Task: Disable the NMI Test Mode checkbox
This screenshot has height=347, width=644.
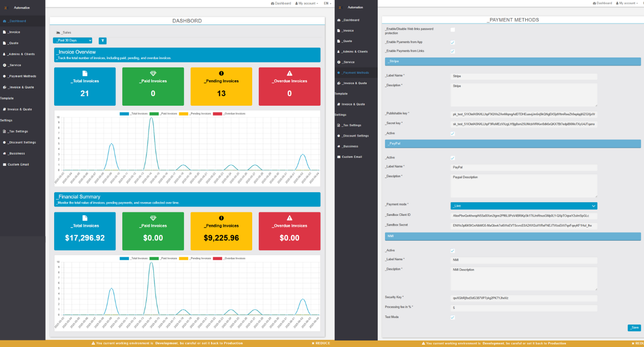Action: pyautogui.click(x=453, y=317)
